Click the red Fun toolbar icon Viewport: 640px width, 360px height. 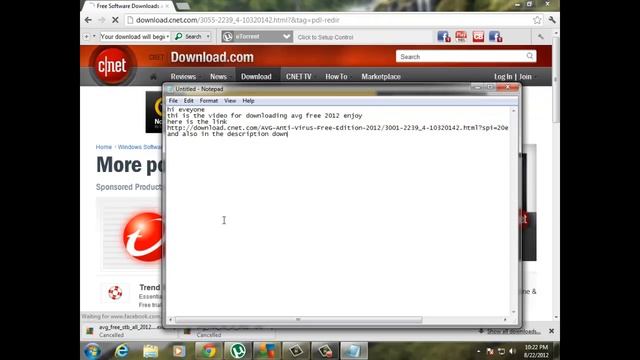coord(461,37)
